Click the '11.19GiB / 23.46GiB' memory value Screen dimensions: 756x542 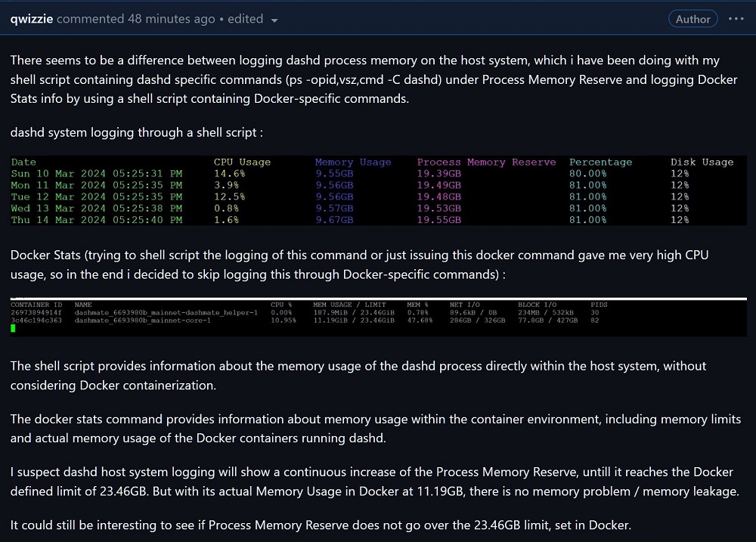pyautogui.click(x=353, y=321)
